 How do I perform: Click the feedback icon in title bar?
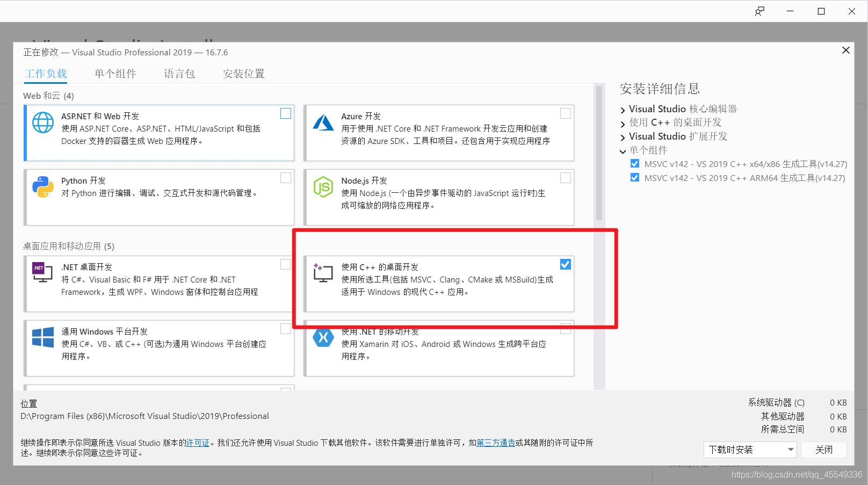point(759,11)
